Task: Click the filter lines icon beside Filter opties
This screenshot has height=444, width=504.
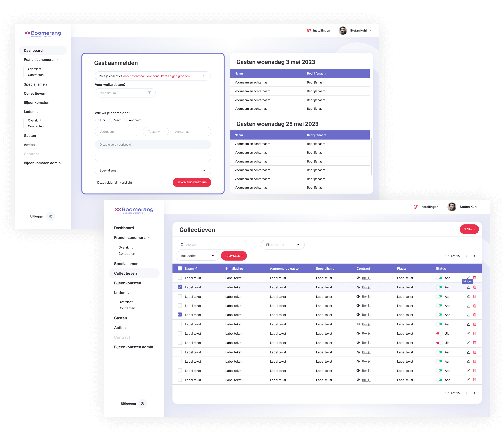Action: (x=256, y=245)
